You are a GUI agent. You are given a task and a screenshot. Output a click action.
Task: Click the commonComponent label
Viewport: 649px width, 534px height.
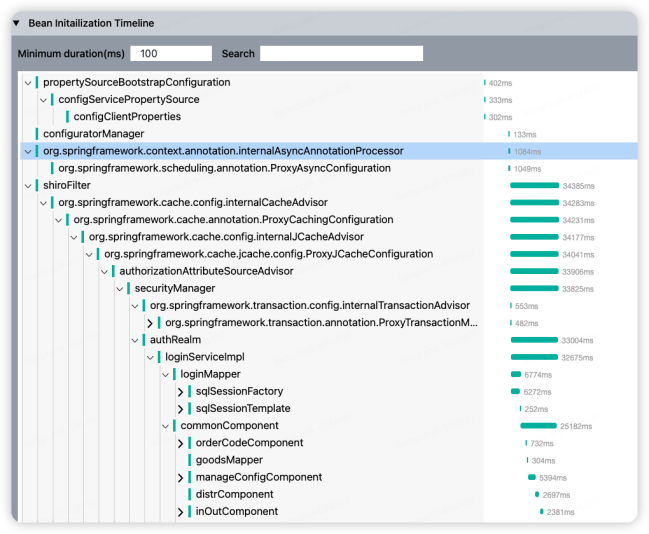[229, 426]
